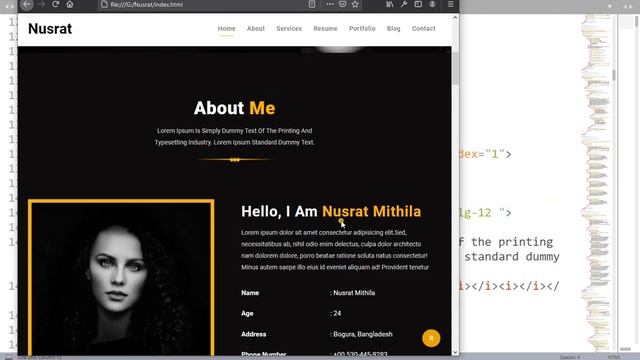
Task: Click 'Hello, I Am Nusrat Mithila' heading
Action: (331, 211)
